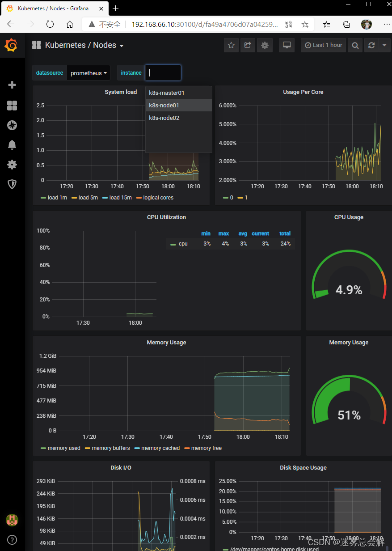Sort CPU legend by min column

pos(206,233)
